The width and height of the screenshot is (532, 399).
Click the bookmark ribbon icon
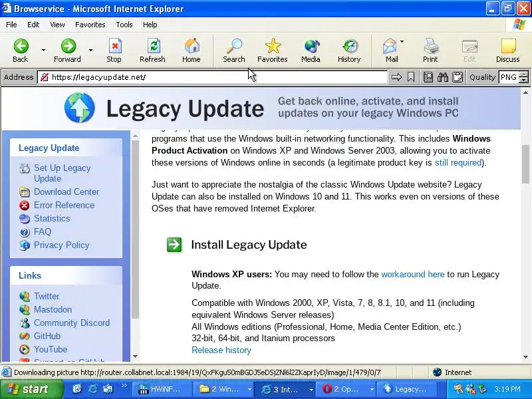[x=411, y=77]
